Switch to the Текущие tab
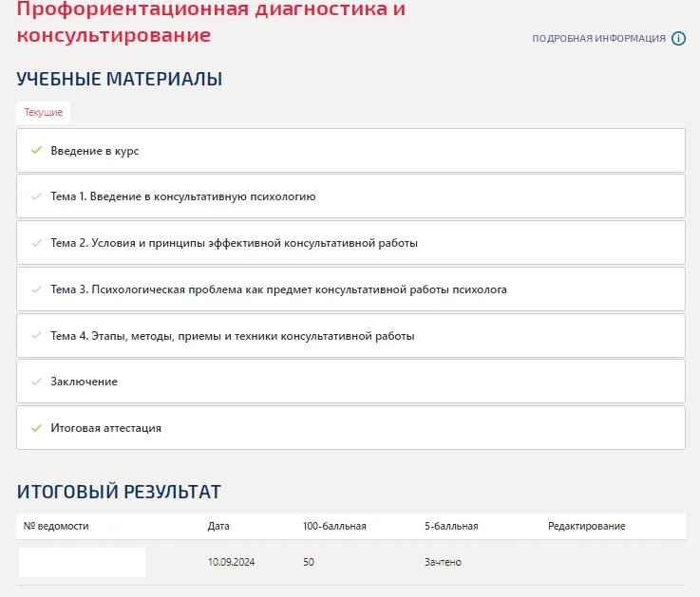Image resolution: width=700 pixels, height=597 pixels. click(x=44, y=112)
